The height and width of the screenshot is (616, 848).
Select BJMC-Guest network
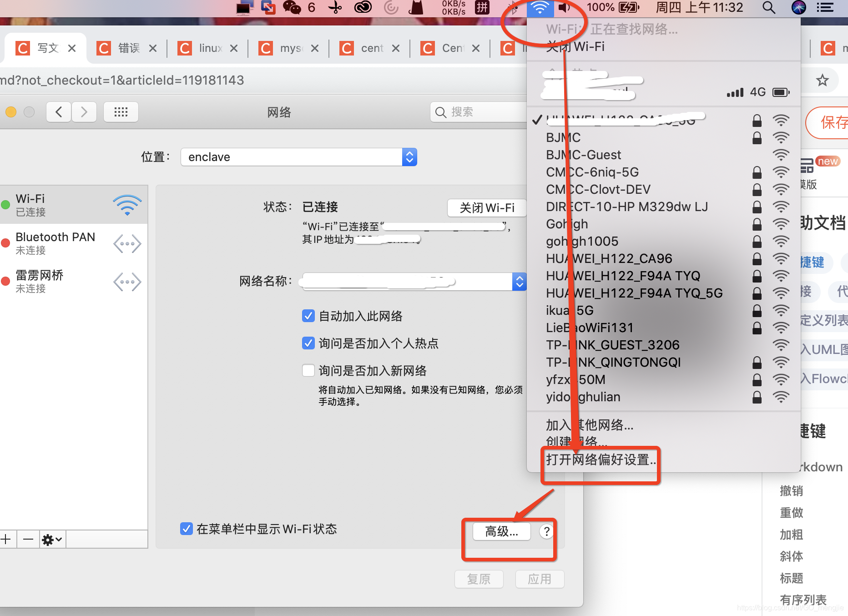tap(664, 155)
